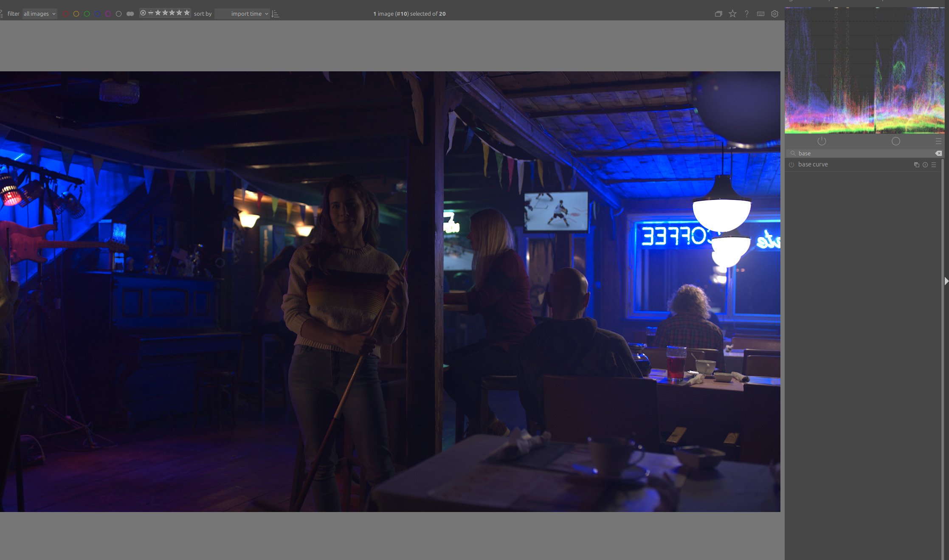Open module groups presets hamburger menu
This screenshot has width=949, height=560.
(x=938, y=141)
